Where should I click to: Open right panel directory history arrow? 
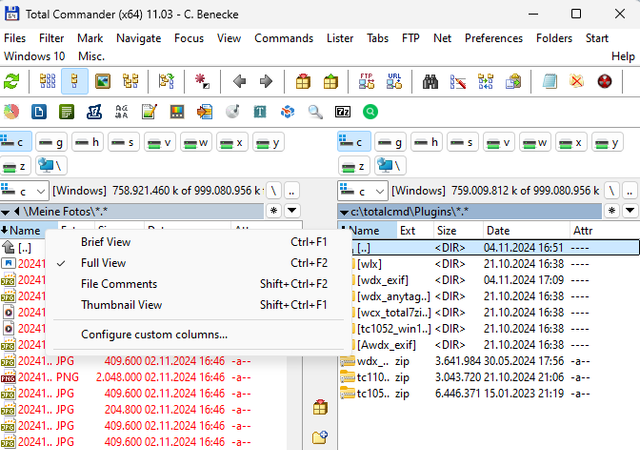(630, 211)
